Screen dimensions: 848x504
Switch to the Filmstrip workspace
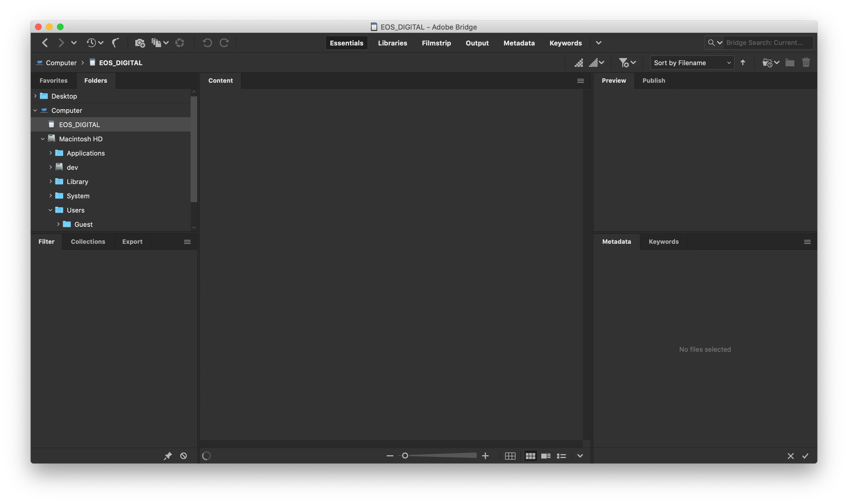[x=436, y=43]
